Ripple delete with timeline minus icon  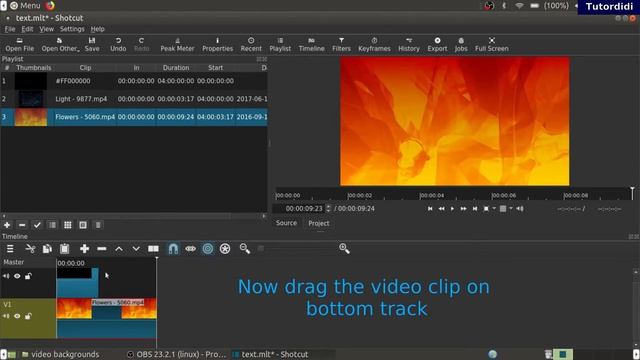coord(102,249)
